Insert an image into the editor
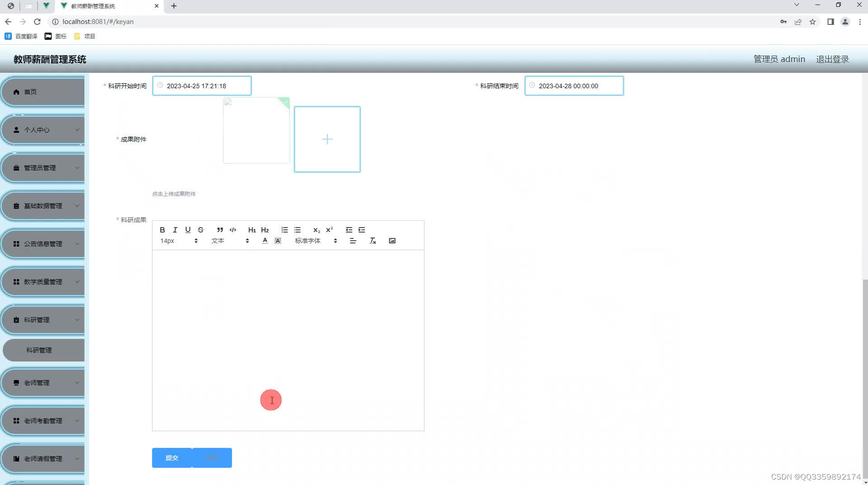 (x=392, y=241)
